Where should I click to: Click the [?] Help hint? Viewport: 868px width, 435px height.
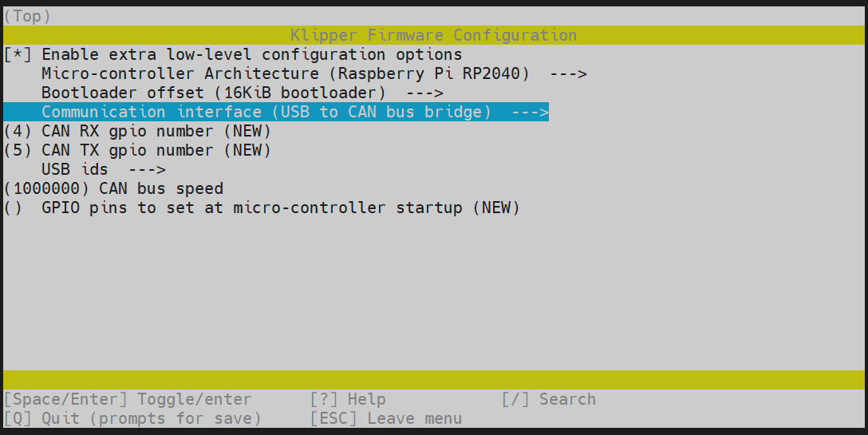click(x=348, y=399)
